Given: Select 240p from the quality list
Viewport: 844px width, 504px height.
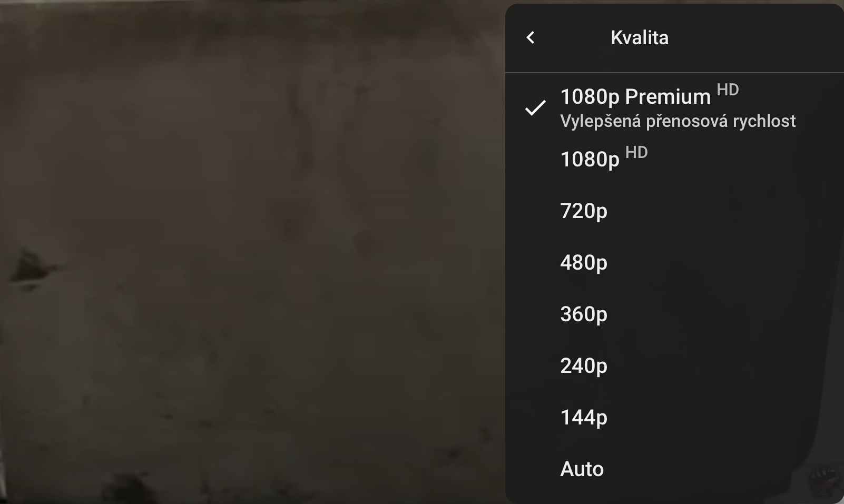Looking at the screenshot, I should (x=584, y=365).
